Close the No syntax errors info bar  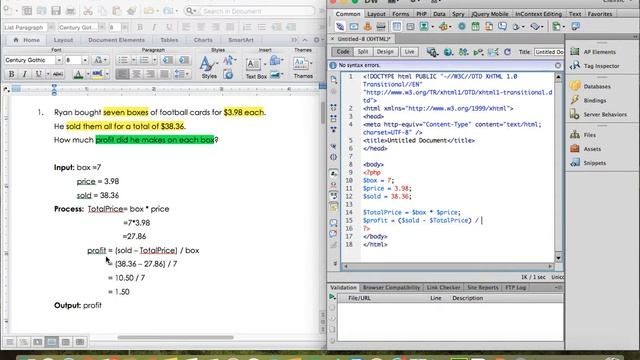tap(558, 65)
